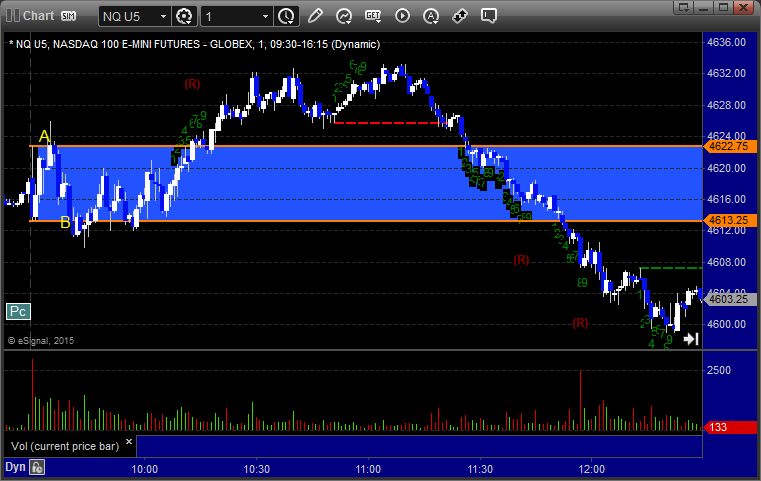Image resolution: width=761 pixels, height=481 pixels.
Task: Select the red dashed horizontal line
Action: click(388, 123)
